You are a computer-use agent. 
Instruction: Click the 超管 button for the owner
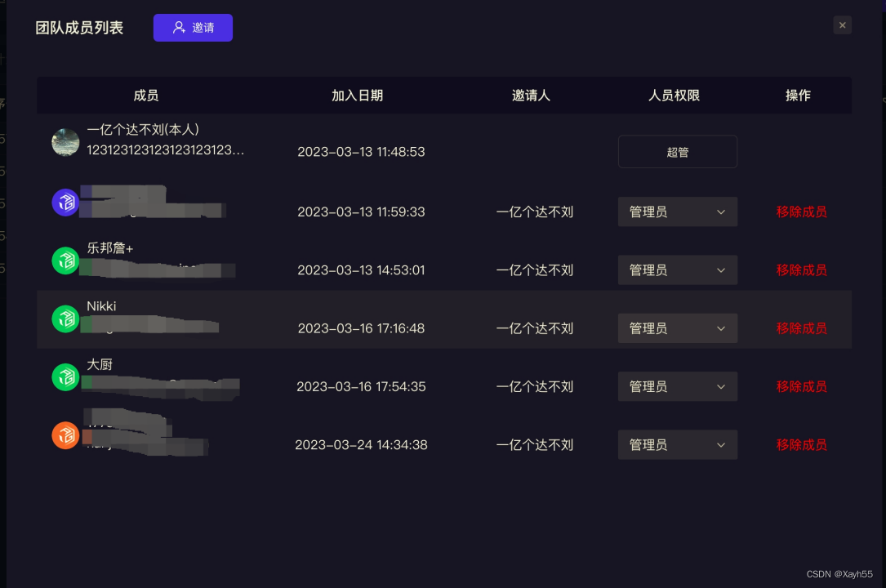pos(677,151)
